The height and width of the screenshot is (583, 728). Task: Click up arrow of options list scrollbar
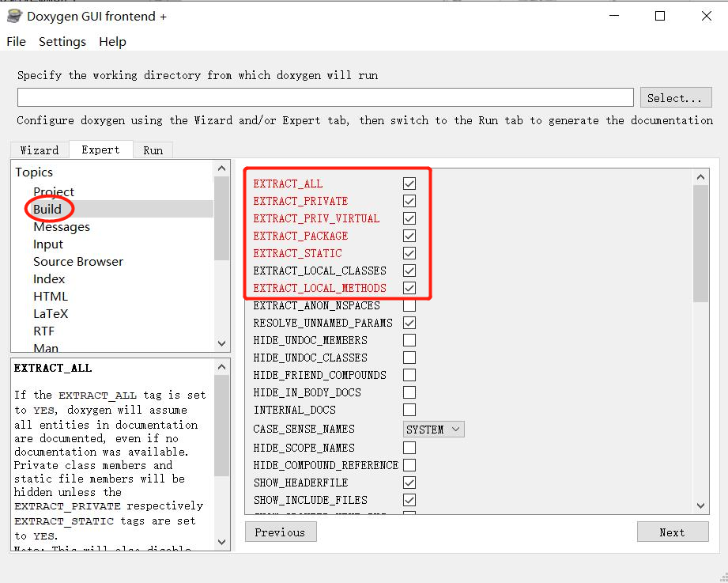[x=700, y=177]
